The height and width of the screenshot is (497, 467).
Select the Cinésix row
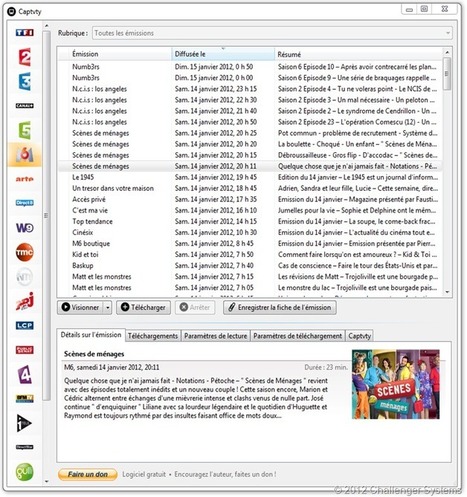250,232
